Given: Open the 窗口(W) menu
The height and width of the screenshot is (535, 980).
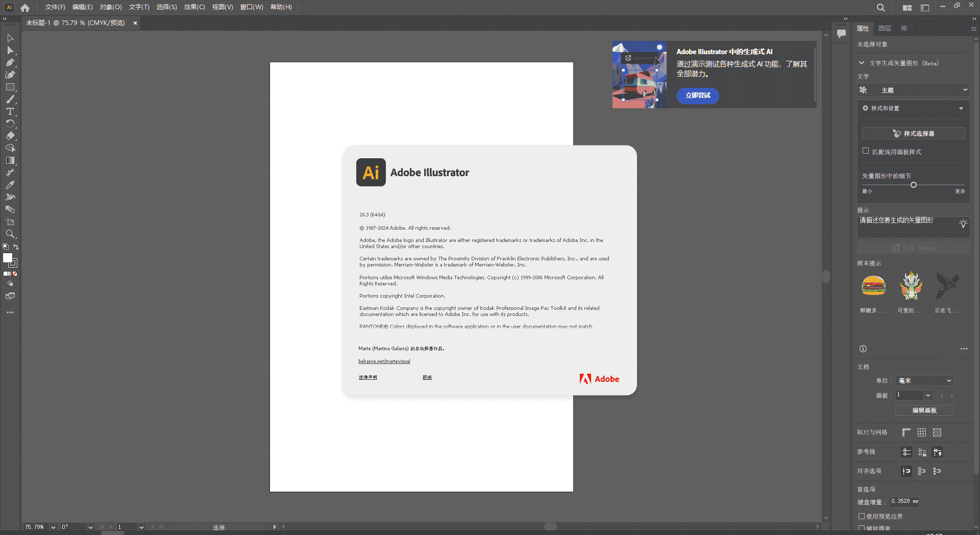Looking at the screenshot, I should coord(252,7).
